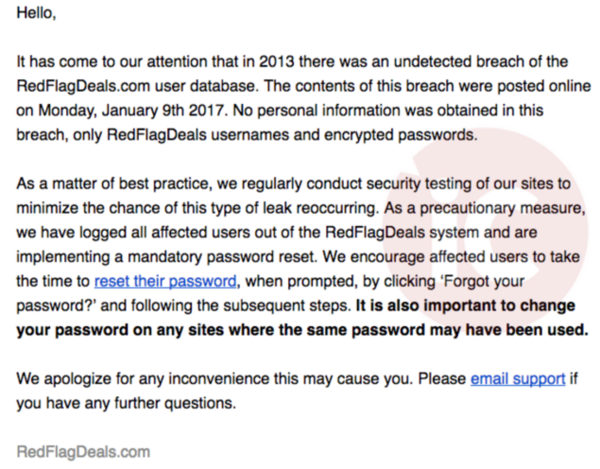Click the year '2013' in first paragraph
The image size is (600, 469).
coord(276,62)
